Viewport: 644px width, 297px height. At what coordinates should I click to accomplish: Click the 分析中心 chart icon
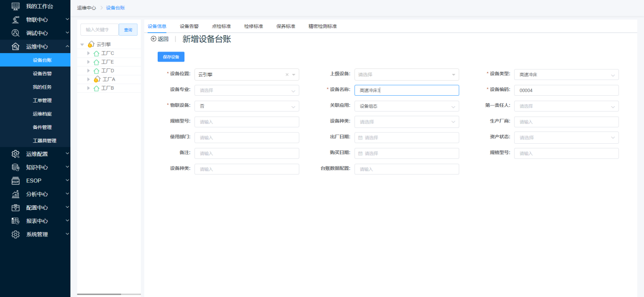tap(15, 194)
